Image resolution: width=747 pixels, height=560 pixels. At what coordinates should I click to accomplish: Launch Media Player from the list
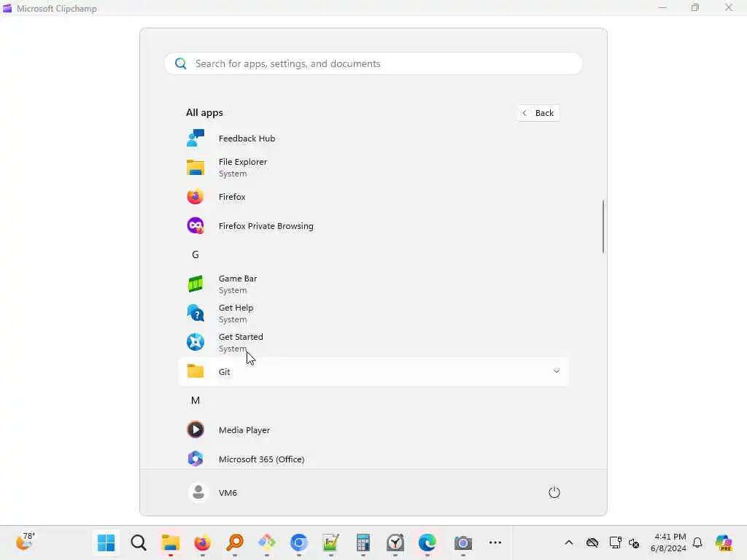tap(373, 430)
